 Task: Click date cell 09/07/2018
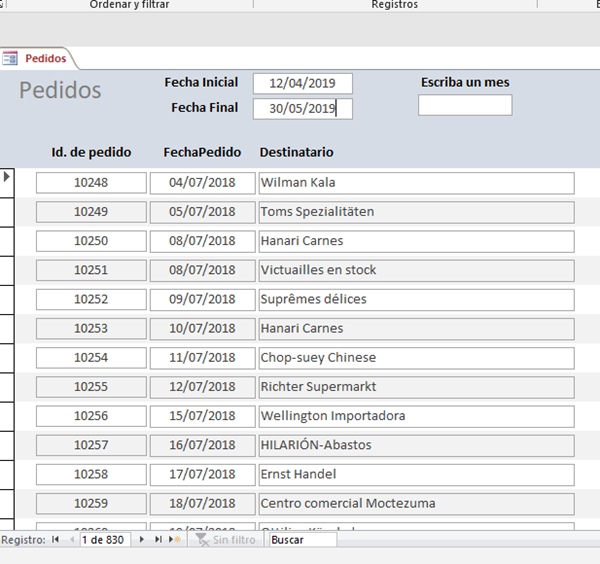tap(202, 300)
